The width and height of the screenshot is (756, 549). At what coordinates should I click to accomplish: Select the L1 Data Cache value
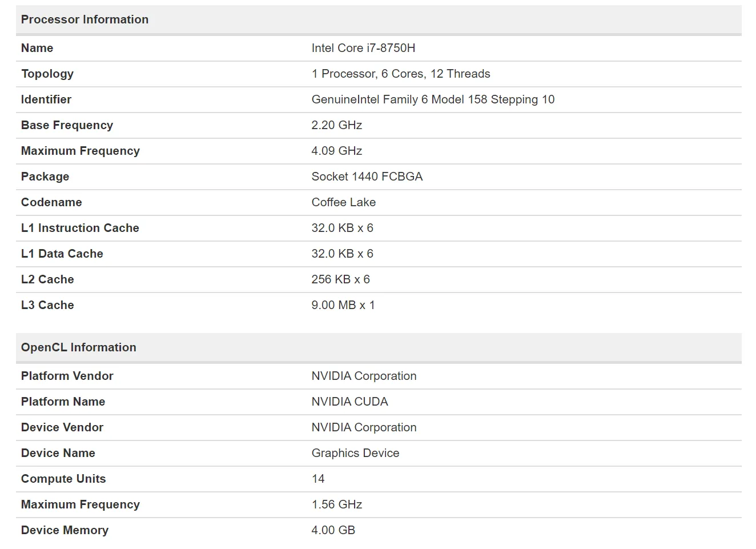342,254
